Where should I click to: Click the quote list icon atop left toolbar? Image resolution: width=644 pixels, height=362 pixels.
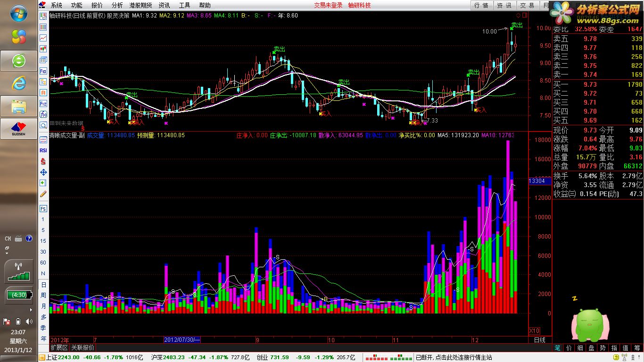tap(43, 16)
